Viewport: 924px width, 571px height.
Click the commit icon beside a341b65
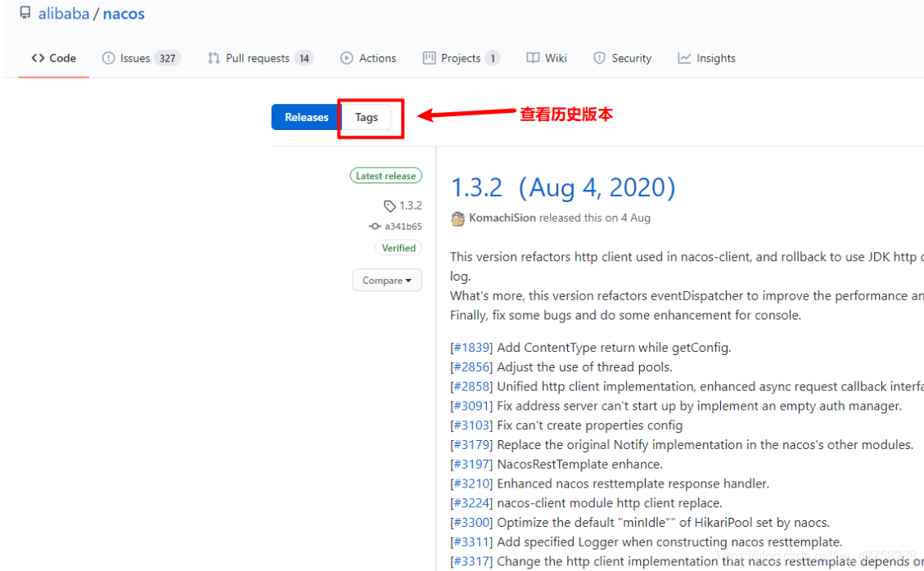pos(375,227)
